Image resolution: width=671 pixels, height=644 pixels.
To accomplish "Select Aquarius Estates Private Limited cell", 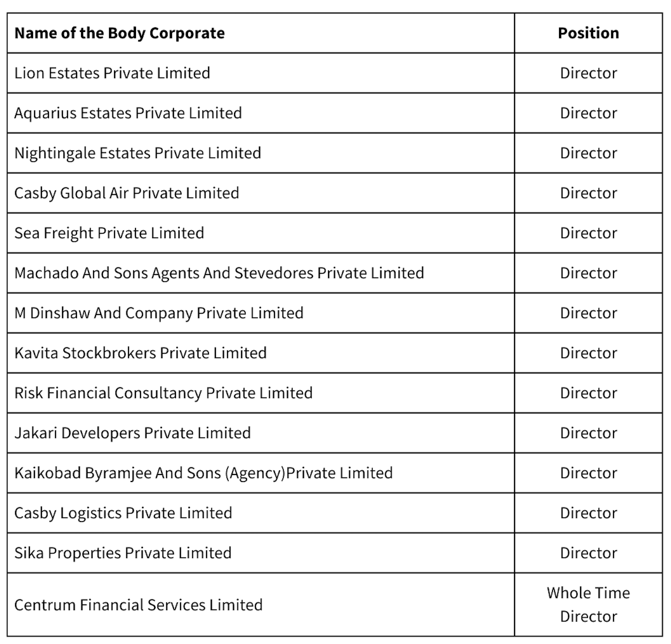I will pyautogui.click(x=128, y=113).
